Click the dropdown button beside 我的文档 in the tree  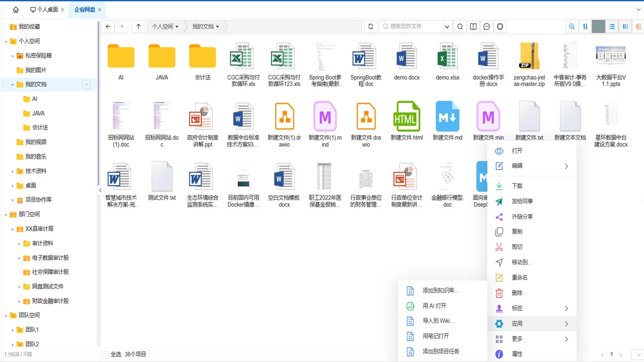click(x=86, y=84)
